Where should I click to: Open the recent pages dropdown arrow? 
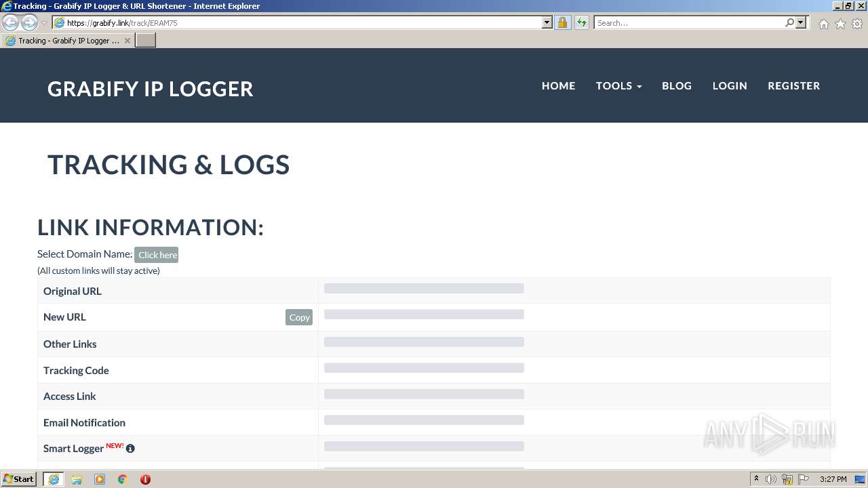coord(44,23)
